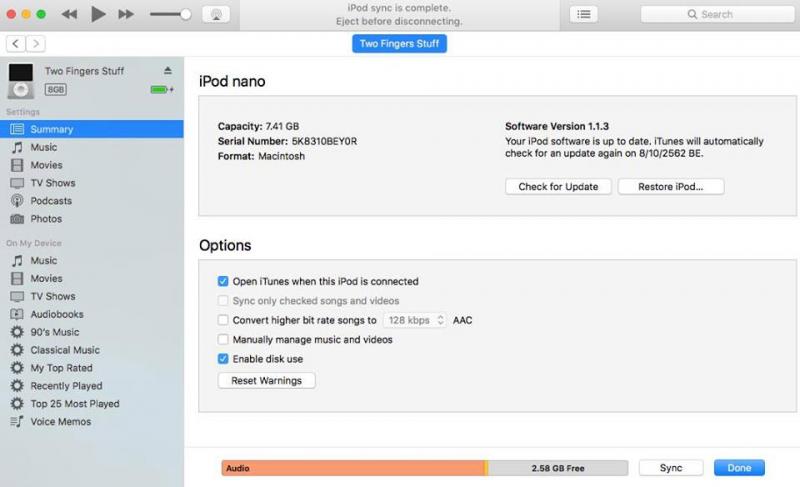Viewport: 800px width, 487px height.
Task: Click the 8GB capacity badge
Action: (x=56, y=90)
